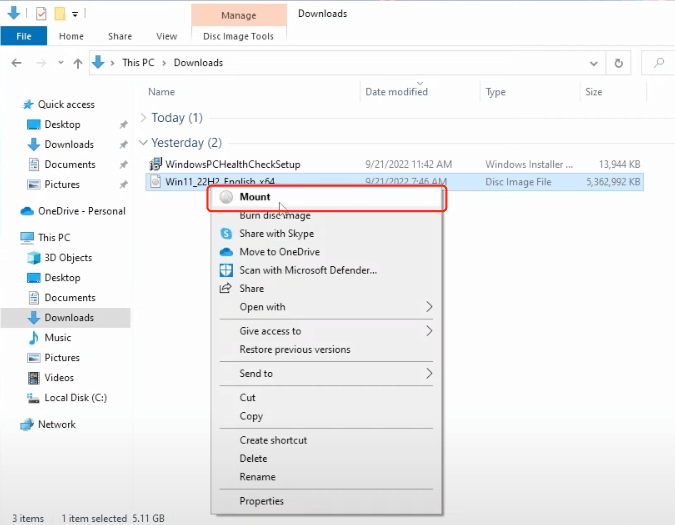The height and width of the screenshot is (525, 675).
Task: Click the search box magnifier
Action: (659, 63)
